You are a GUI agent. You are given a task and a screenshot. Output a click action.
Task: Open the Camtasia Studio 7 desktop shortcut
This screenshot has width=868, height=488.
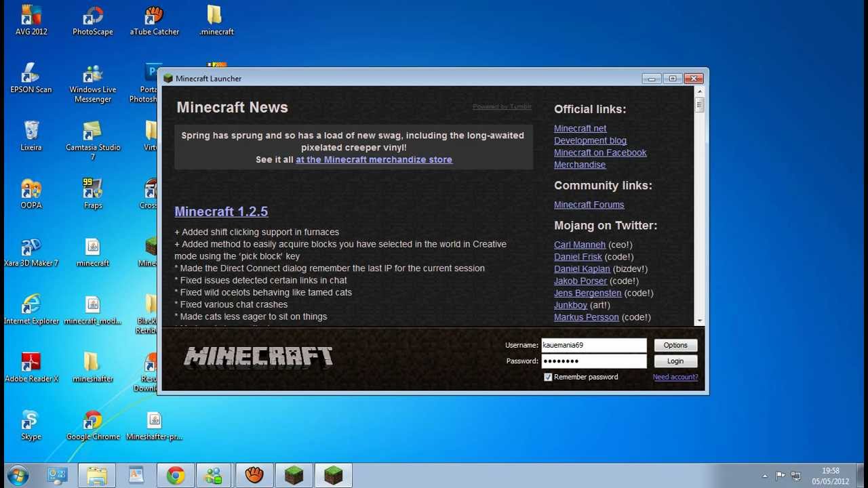93,140
